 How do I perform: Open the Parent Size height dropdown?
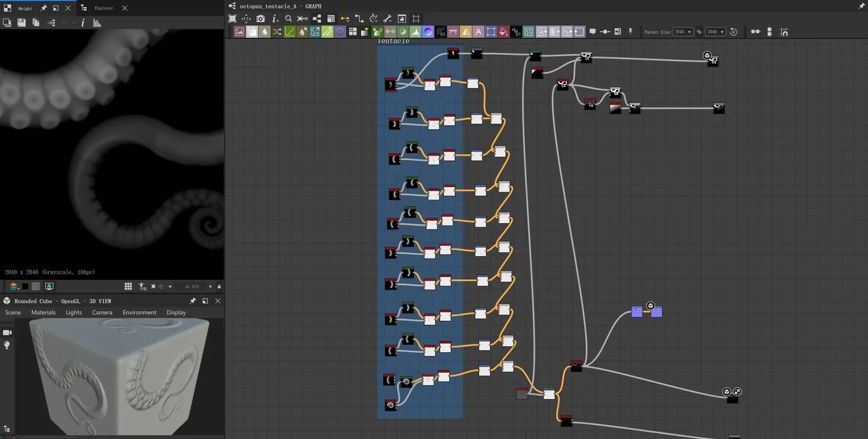(x=715, y=32)
